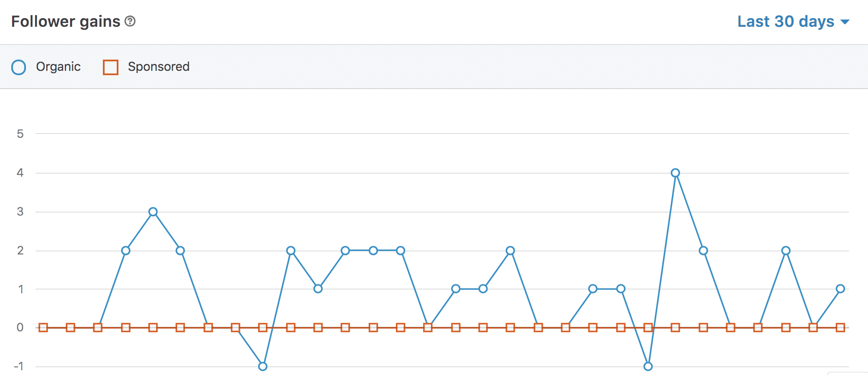The width and height of the screenshot is (868, 375).
Task: Click the y-axis label 0
Action: coord(20,327)
